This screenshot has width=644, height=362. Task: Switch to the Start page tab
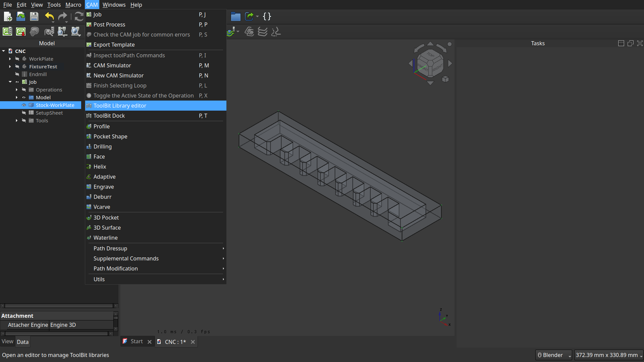pyautogui.click(x=137, y=342)
